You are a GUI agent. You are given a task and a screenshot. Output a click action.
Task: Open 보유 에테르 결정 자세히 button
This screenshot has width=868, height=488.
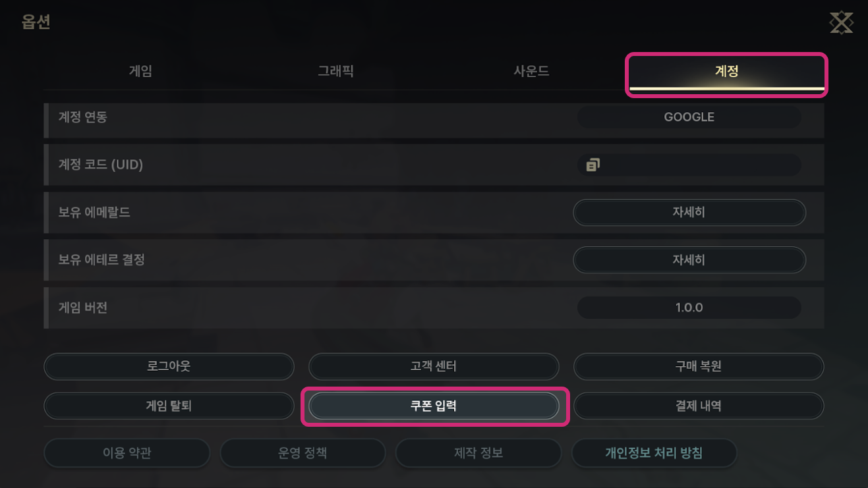689,260
